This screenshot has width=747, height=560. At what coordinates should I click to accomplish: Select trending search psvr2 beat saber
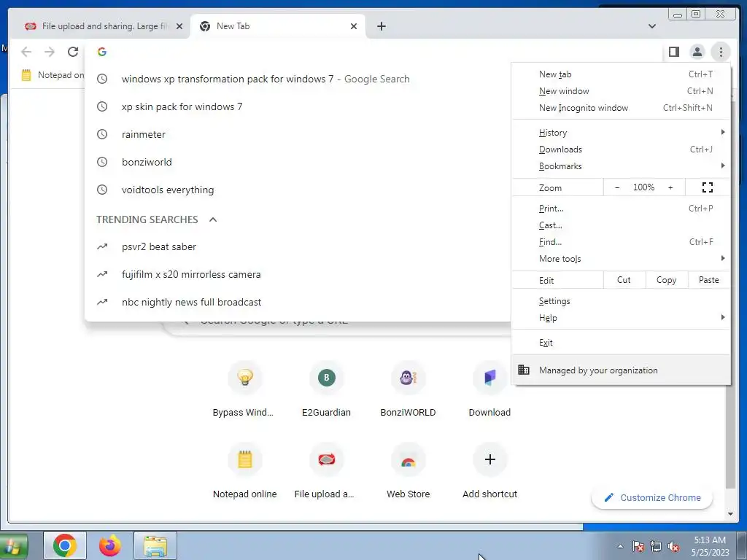pos(298,246)
